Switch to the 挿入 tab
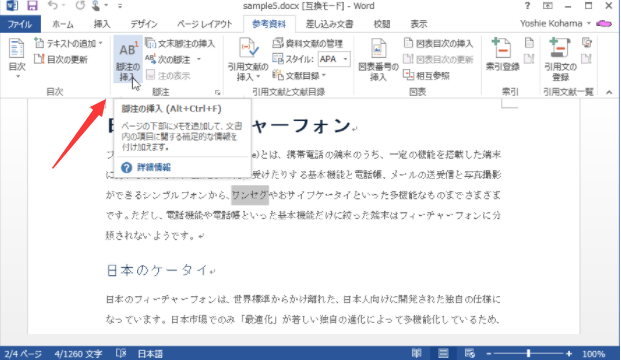 pos(102,24)
